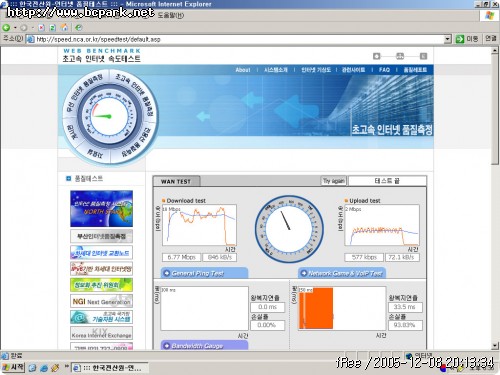The image size is (500, 375).
Task: Click the Stop loading toolbar icon
Action: 41,28
